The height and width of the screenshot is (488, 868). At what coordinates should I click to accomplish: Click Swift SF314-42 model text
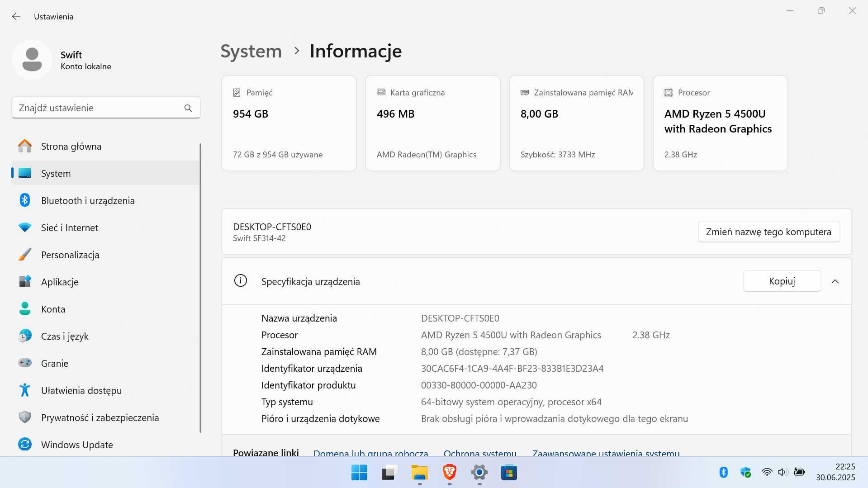(x=259, y=238)
